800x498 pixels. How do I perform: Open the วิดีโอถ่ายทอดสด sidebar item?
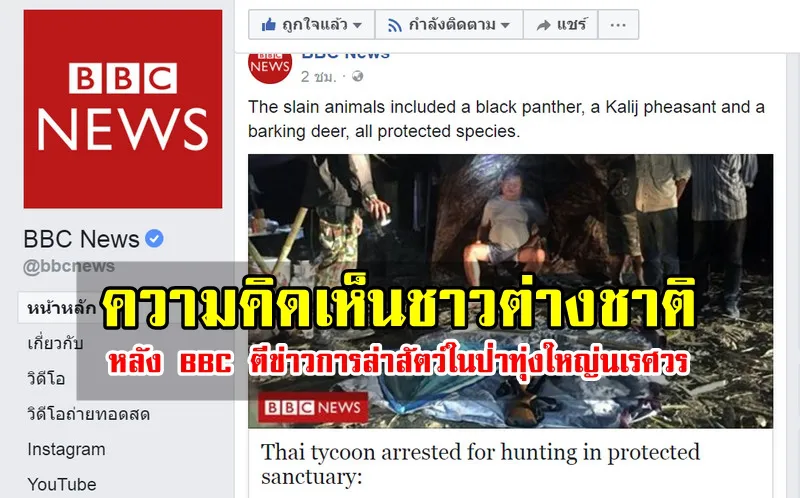(x=89, y=414)
